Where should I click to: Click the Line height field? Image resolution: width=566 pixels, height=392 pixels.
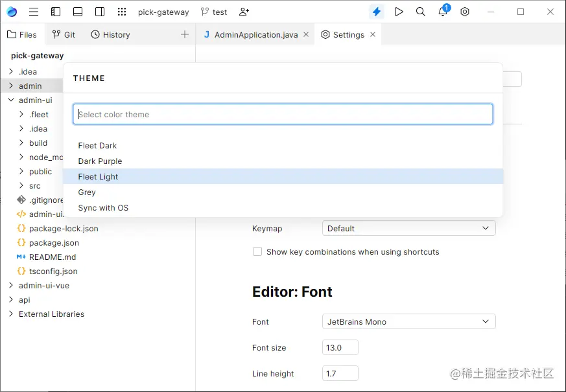click(x=340, y=374)
